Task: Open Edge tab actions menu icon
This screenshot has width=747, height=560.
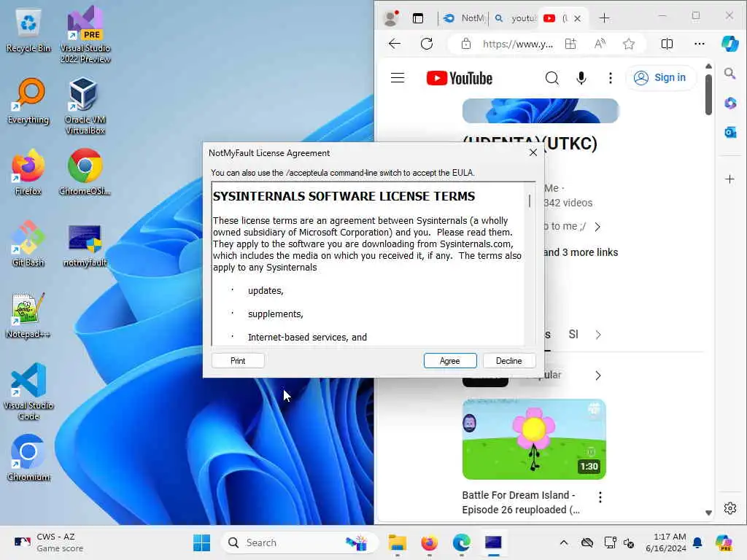Action: [x=418, y=18]
